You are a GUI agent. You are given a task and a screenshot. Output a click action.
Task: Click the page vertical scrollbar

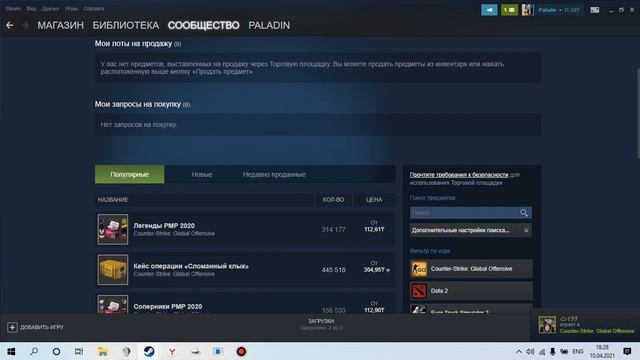637,113
